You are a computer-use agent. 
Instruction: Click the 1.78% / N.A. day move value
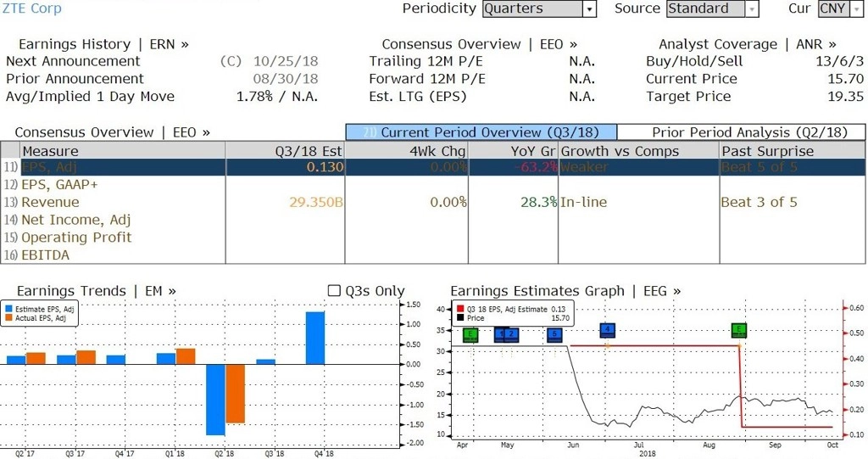[277, 97]
